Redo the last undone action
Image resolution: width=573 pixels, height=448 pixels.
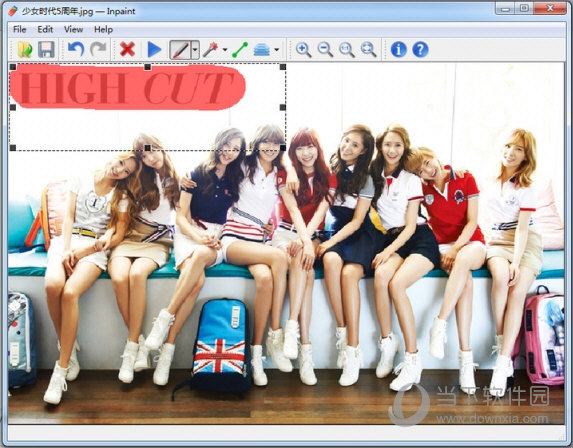click(98, 49)
